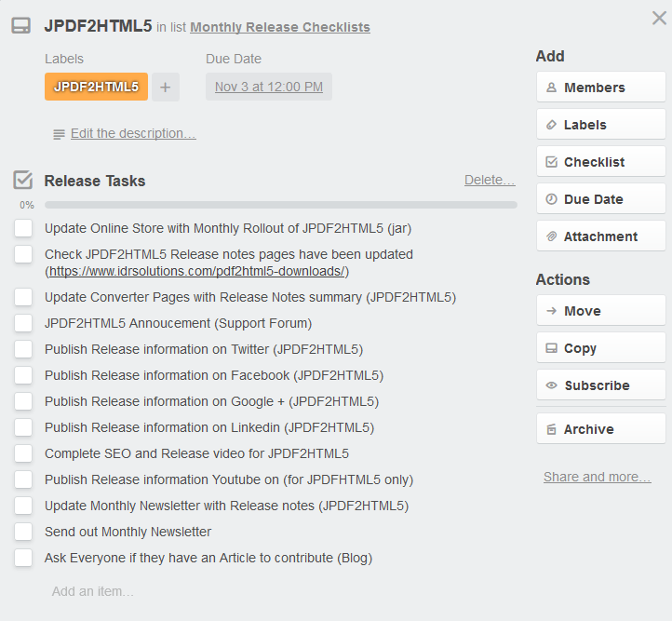This screenshot has height=621, width=672.
Task: Open the Nov 3 due date picker
Action: (269, 87)
